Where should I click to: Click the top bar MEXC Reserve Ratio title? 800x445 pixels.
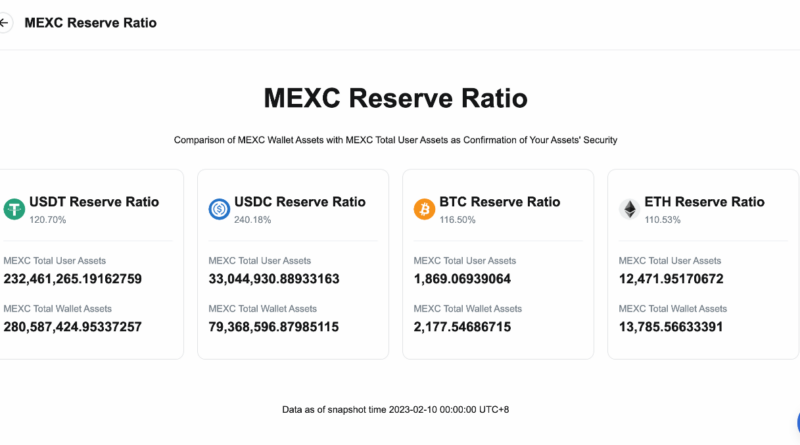point(90,22)
